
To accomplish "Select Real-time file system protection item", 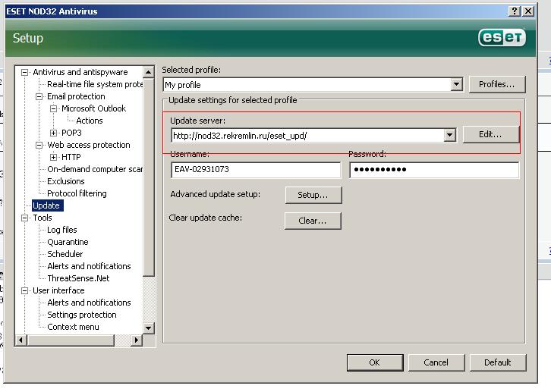I will 95,84.
